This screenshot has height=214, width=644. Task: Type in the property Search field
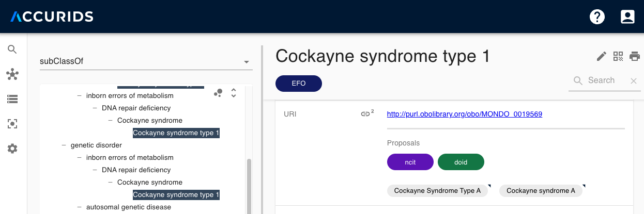tap(606, 80)
